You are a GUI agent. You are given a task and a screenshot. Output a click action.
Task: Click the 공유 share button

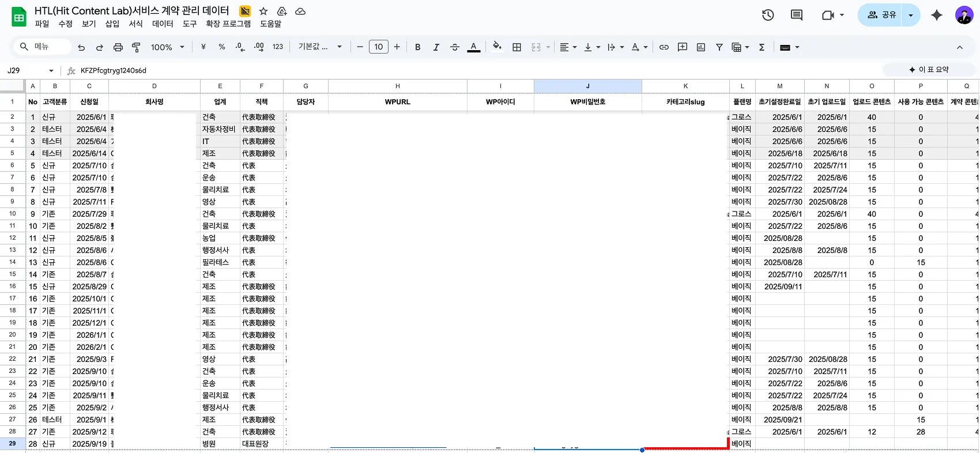881,15
